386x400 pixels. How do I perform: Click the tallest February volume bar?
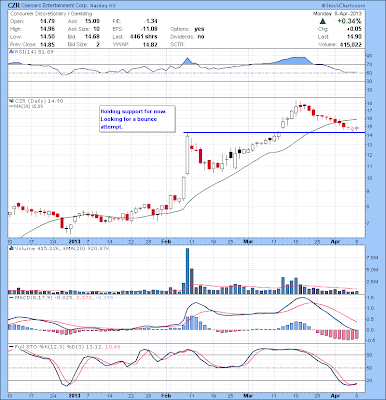tap(187, 271)
